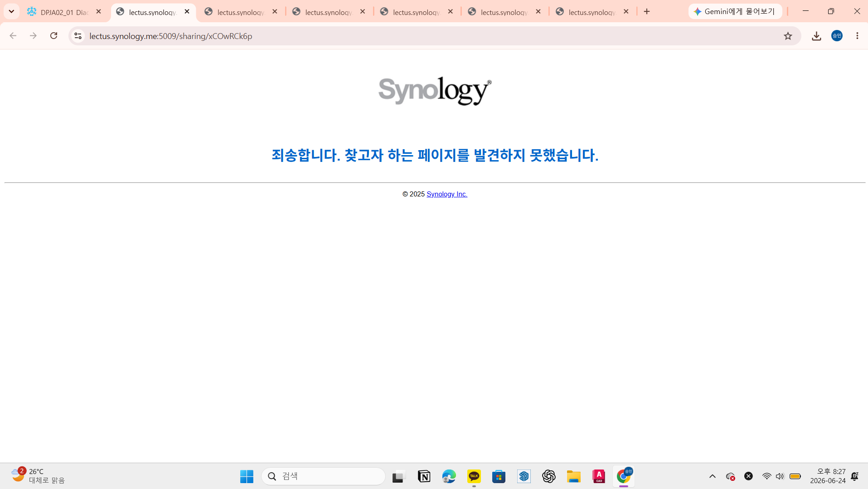Click the taskbar 검색 search box
This screenshot has width=868, height=489.
tap(323, 476)
